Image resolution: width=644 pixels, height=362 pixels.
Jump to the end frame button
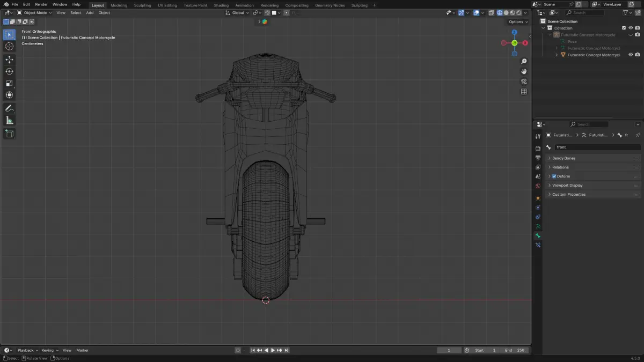click(287, 350)
